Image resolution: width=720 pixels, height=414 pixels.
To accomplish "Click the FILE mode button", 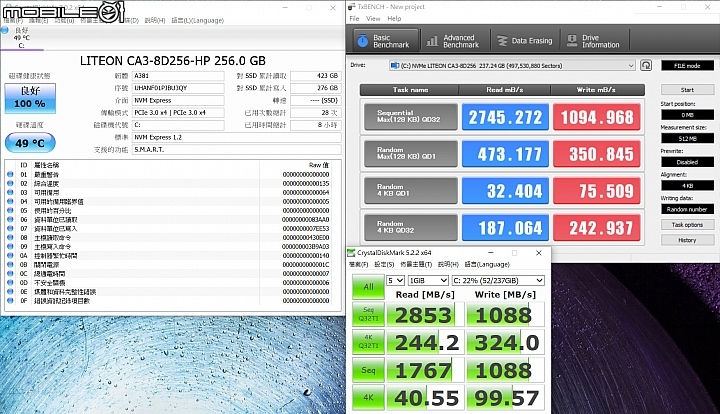I will pos(687,66).
